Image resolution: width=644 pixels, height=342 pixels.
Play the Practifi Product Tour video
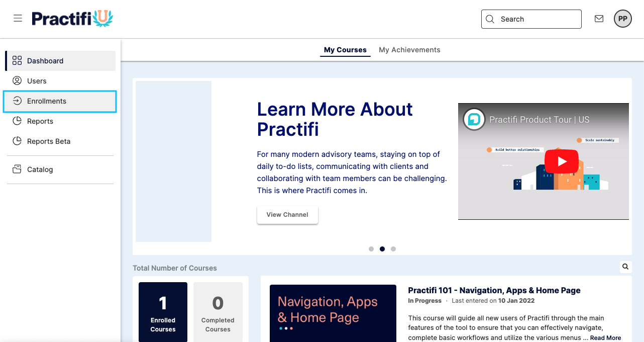(x=562, y=161)
